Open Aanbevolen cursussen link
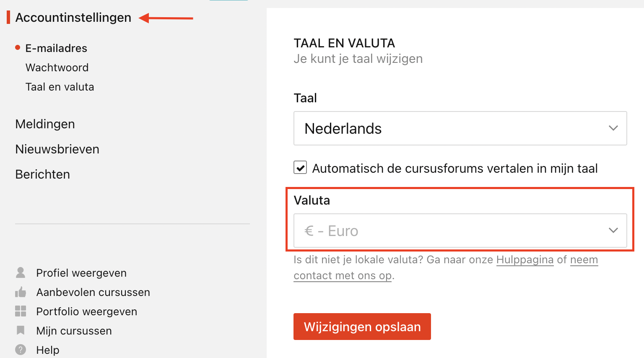This screenshot has width=644, height=358. (93, 292)
